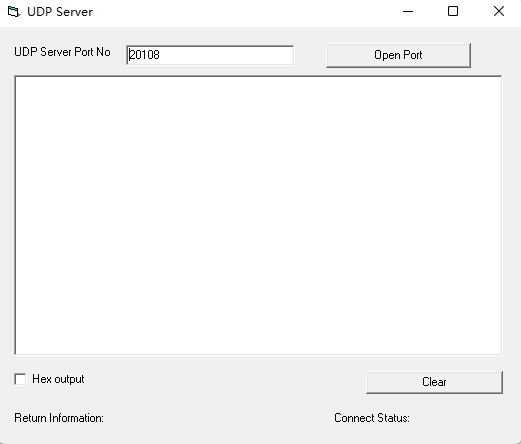The width and height of the screenshot is (521, 444).
Task: Click gray gap between port field and Open Port
Action: [310, 55]
